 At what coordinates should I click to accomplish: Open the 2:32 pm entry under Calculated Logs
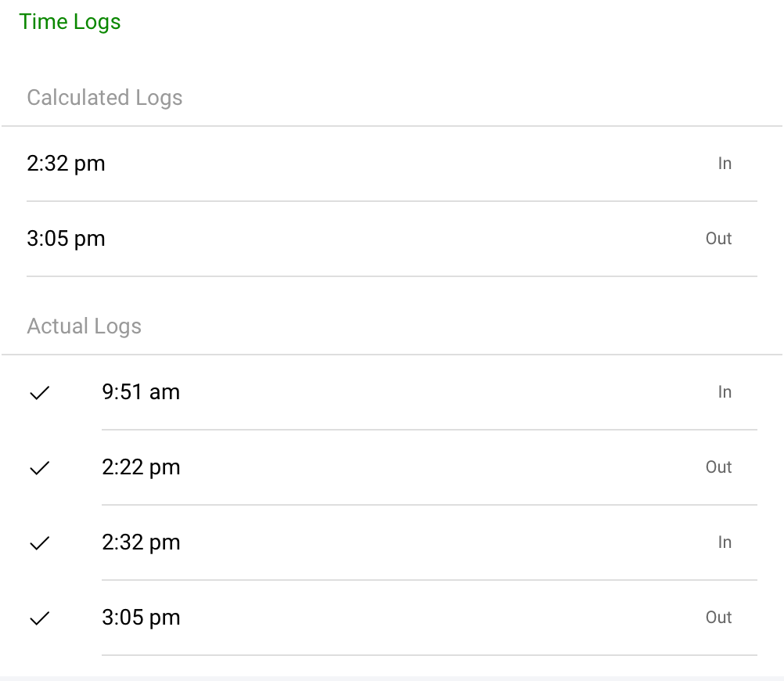pyautogui.click(x=66, y=164)
